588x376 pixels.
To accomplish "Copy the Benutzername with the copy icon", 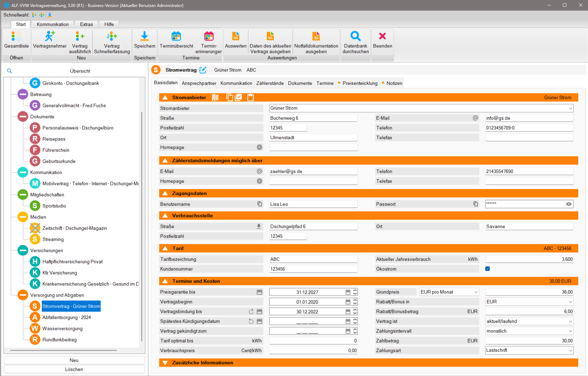I will tap(260, 204).
